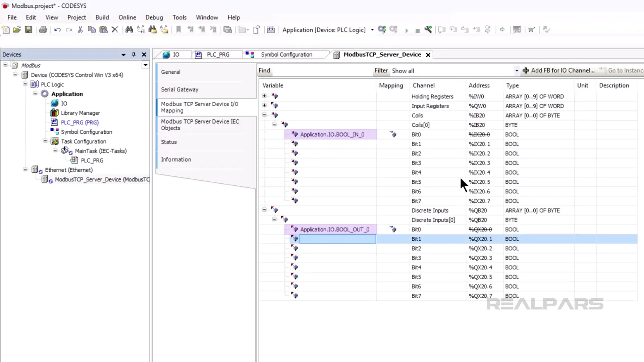Select MainTask (IEC-Tasks) in device tree

(x=101, y=151)
